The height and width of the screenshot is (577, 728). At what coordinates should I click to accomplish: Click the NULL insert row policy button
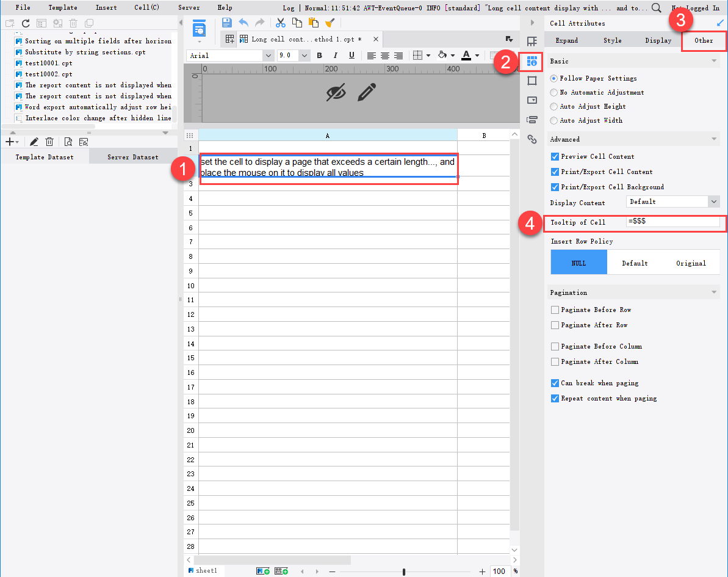pyautogui.click(x=578, y=261)
